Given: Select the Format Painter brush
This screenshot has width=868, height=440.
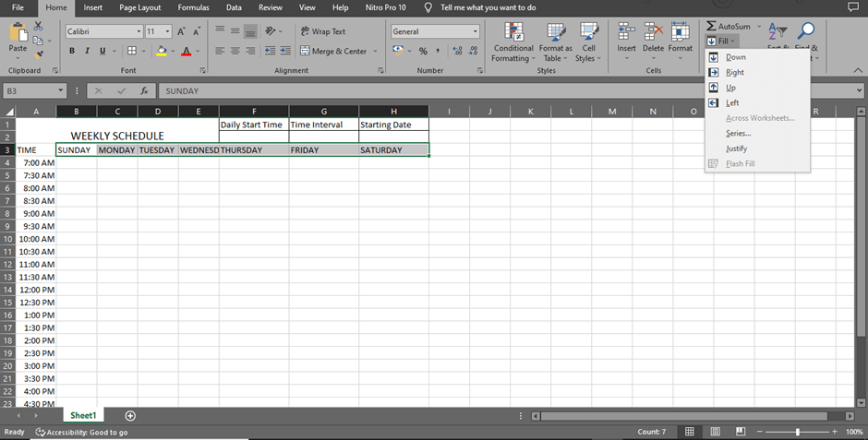Looking at the screenshot, I should click(x=38, y=54).
